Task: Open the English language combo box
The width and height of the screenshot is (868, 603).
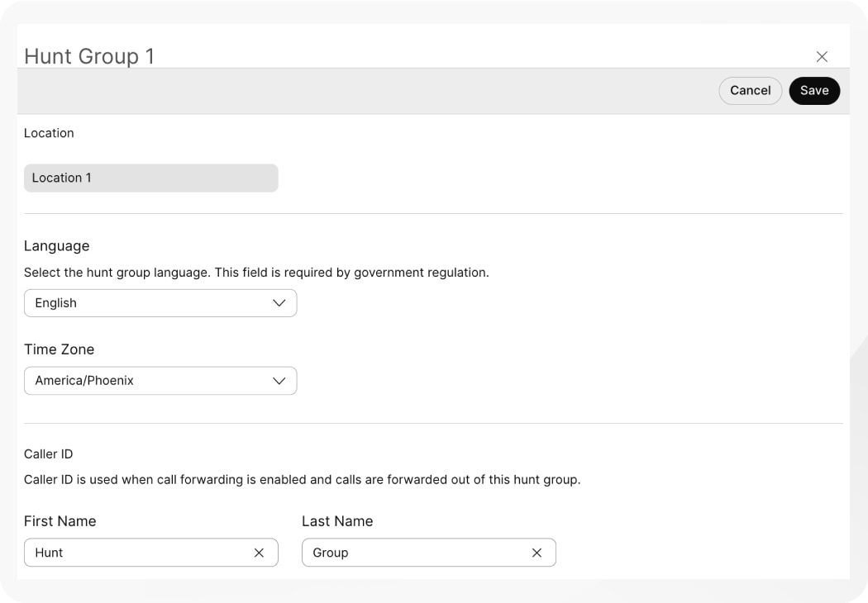Action: 149,303
